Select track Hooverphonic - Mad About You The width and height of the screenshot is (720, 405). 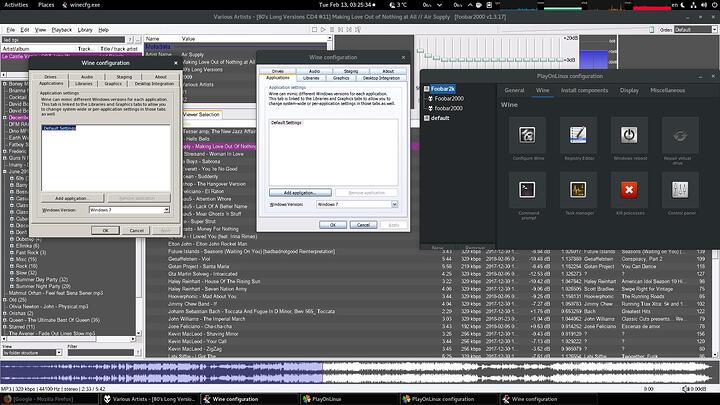[x=202, y=296]
